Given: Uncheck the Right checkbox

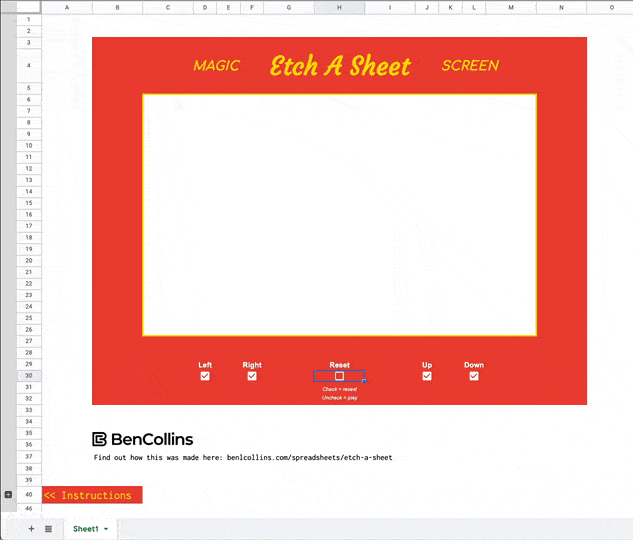Looking at the screenshot, I should pyautogui.click(x=252, y=376).
